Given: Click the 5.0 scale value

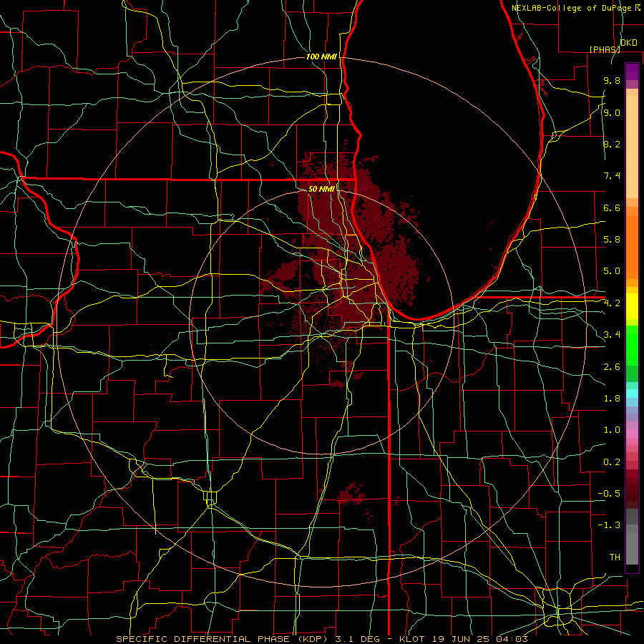Looking at the screenshot, I should coord(612,271).
